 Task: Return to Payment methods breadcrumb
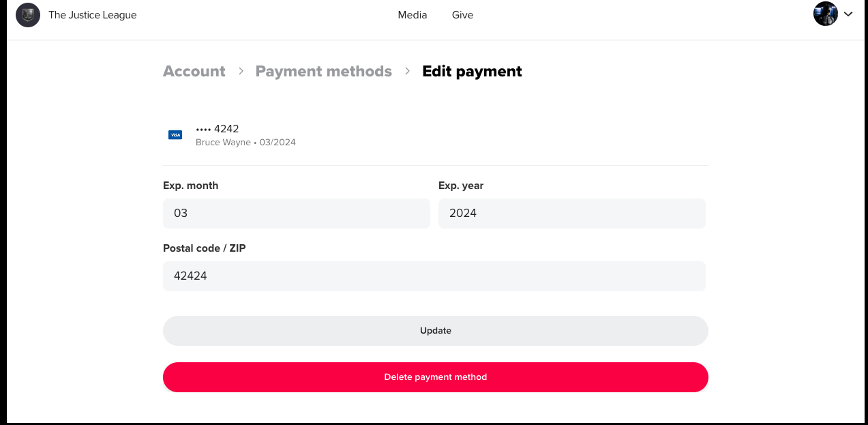[324, 72]
